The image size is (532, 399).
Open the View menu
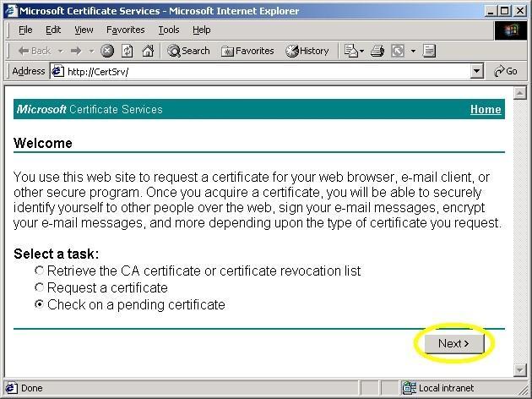coord(84,30)
